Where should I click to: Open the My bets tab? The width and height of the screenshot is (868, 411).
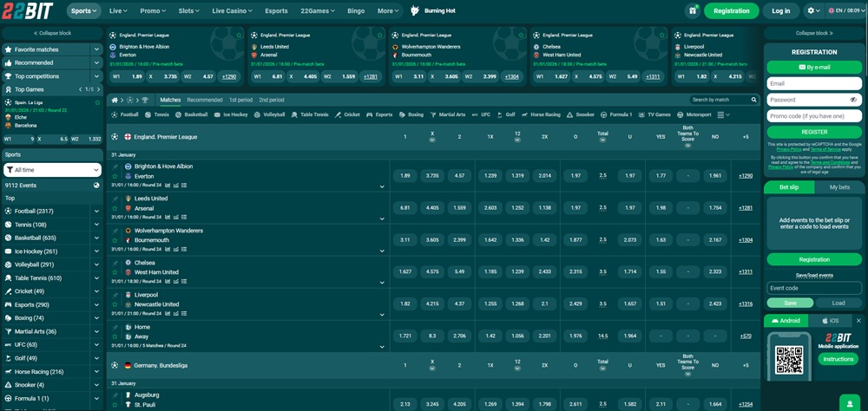point(839,186)
